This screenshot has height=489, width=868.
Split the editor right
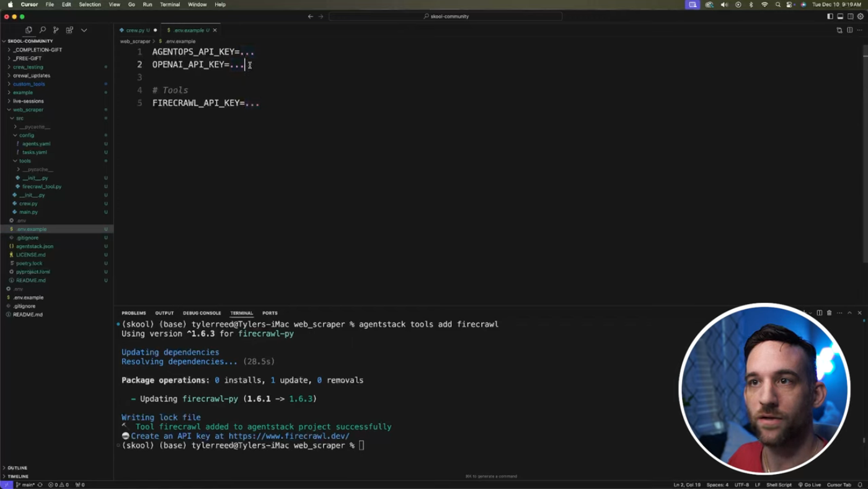point(849,30)
